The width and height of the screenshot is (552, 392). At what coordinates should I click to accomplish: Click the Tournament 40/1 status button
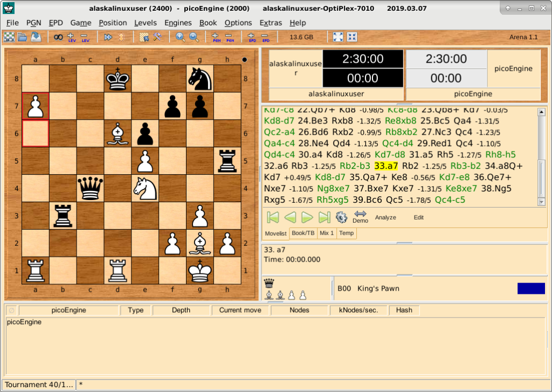click(x=38, y=384)
